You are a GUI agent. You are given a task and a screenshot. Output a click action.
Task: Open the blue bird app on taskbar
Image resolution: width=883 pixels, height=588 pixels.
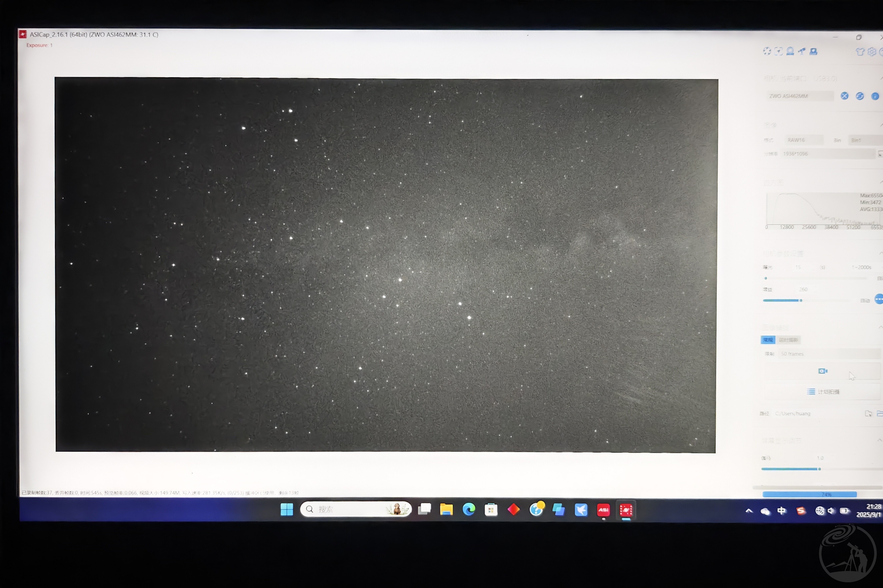(581, 510)
